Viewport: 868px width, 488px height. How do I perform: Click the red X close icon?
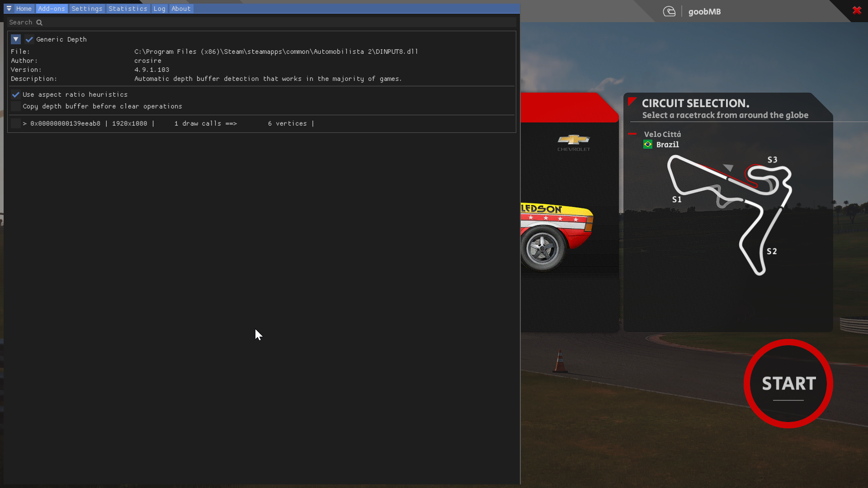857,10
